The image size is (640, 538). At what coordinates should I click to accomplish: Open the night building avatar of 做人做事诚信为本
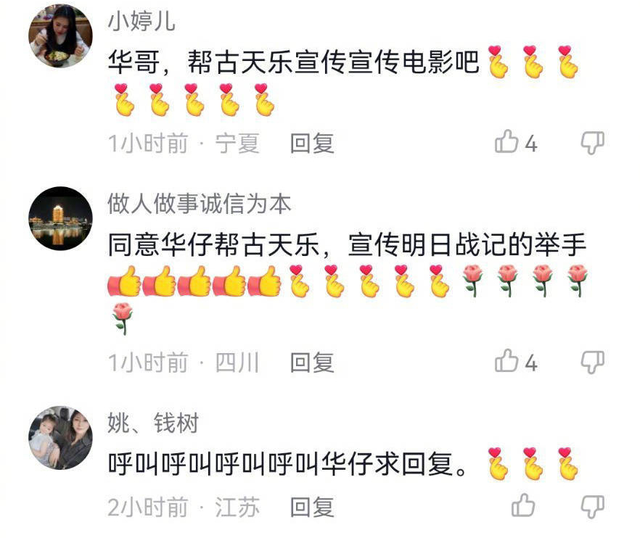click(x=60, y=218)
